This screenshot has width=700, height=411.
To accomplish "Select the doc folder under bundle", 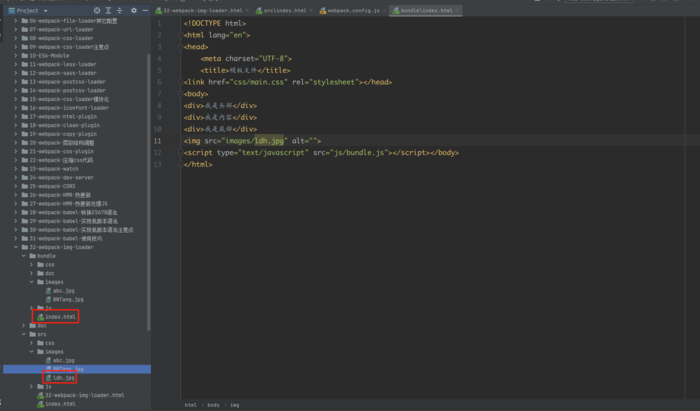I will (x=46, y=273).
